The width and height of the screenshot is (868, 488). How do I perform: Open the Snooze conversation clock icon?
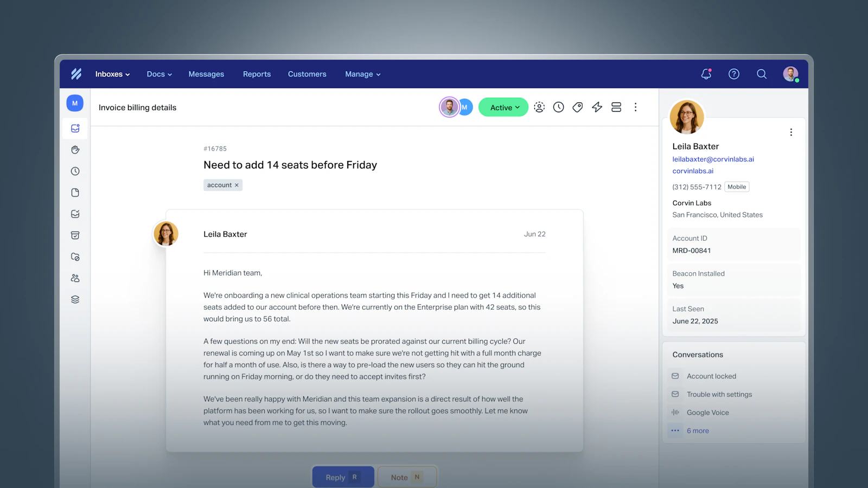click(558, 107)
